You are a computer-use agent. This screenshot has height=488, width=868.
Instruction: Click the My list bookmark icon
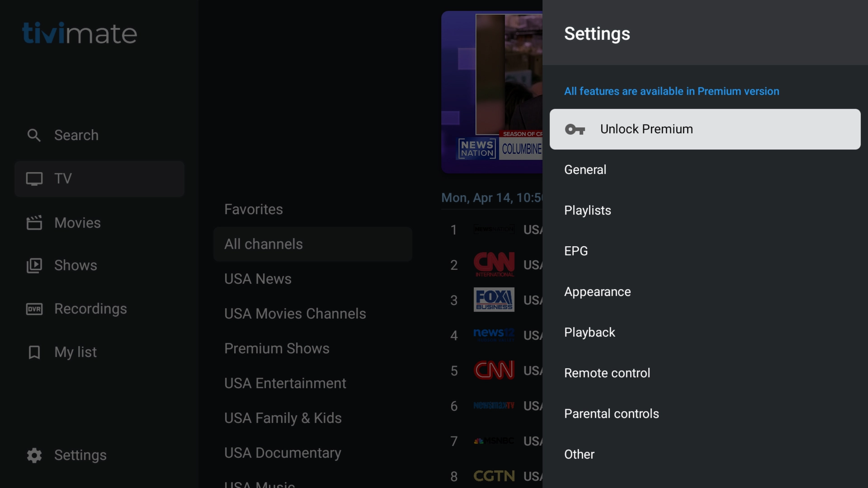(34, 352)
